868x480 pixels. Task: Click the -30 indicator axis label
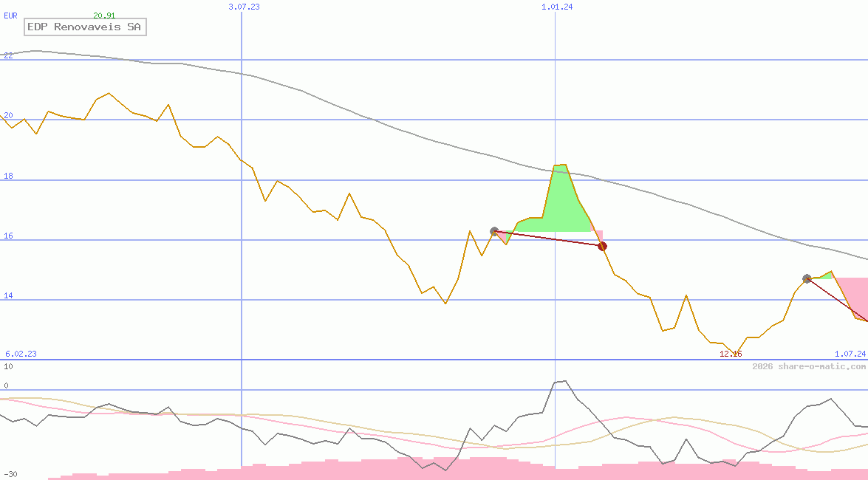(10, 474)
